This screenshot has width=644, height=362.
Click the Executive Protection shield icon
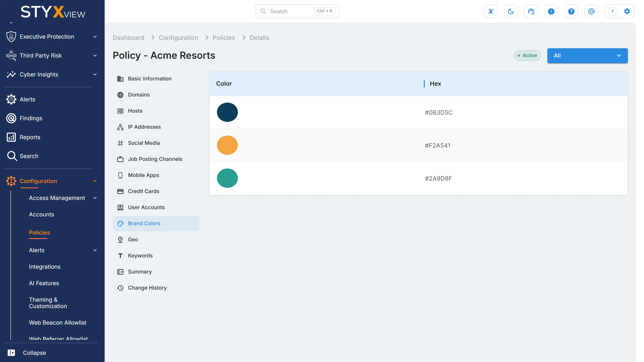(11, 36)
